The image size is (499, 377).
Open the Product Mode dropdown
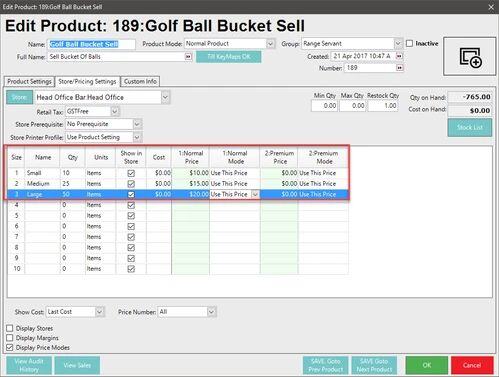point(270,44)
